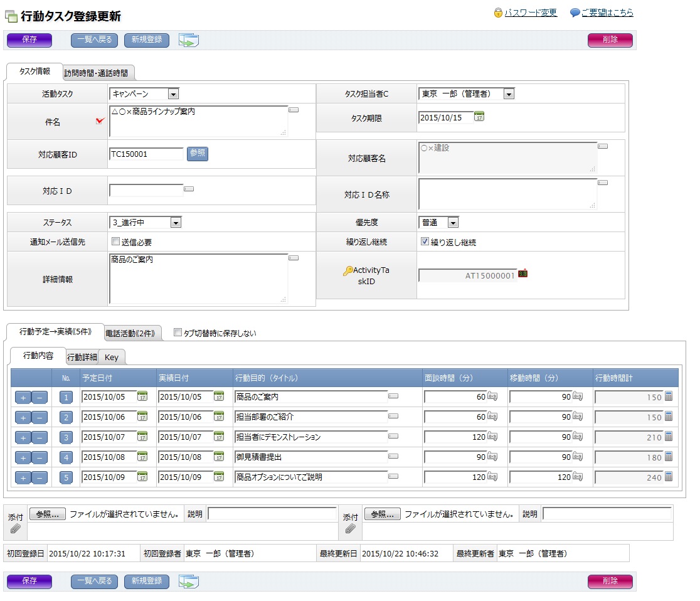
Task: Uncheck the 繰り返し継続 checkbox
Action: [425, 242]
